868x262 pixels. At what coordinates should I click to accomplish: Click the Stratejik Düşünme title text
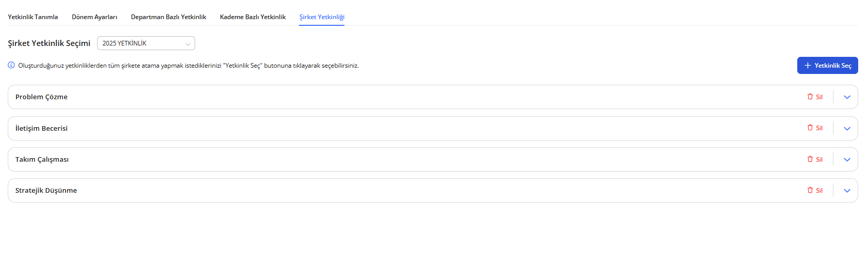click(x=46, y=191)
